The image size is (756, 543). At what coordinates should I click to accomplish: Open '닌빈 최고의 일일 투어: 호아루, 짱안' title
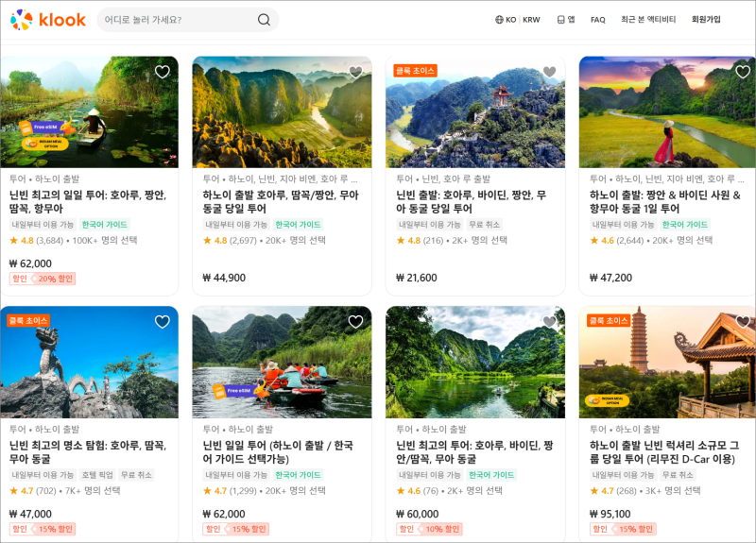(88, 202)
